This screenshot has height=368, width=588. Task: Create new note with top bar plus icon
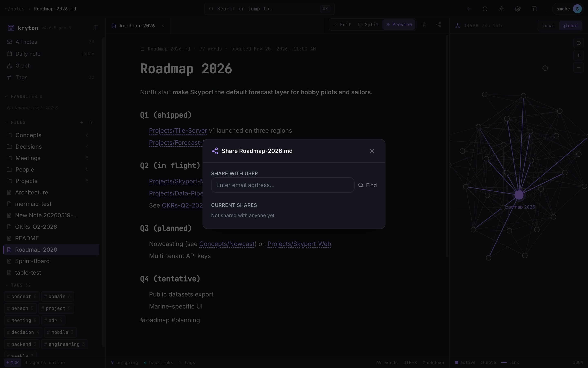point(469,9)
